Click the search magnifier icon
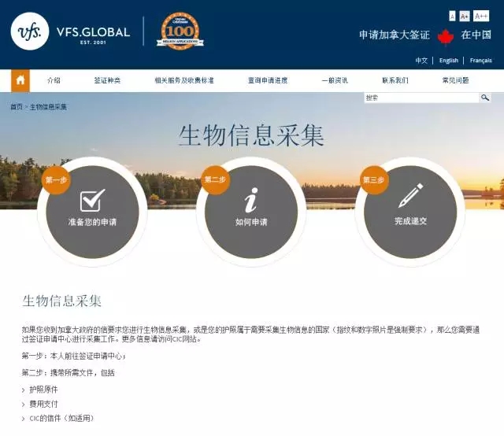Screen dimensions: 504x436 point(485,98)
